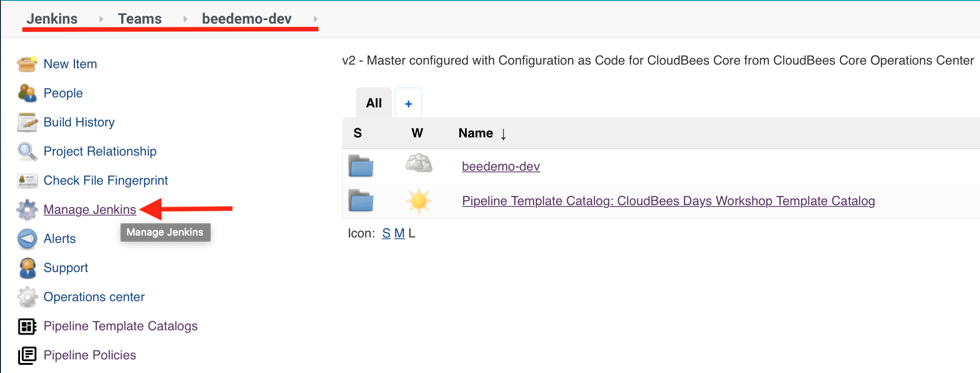
Task: Add a new view with plus tab
Action: (409, 103)
